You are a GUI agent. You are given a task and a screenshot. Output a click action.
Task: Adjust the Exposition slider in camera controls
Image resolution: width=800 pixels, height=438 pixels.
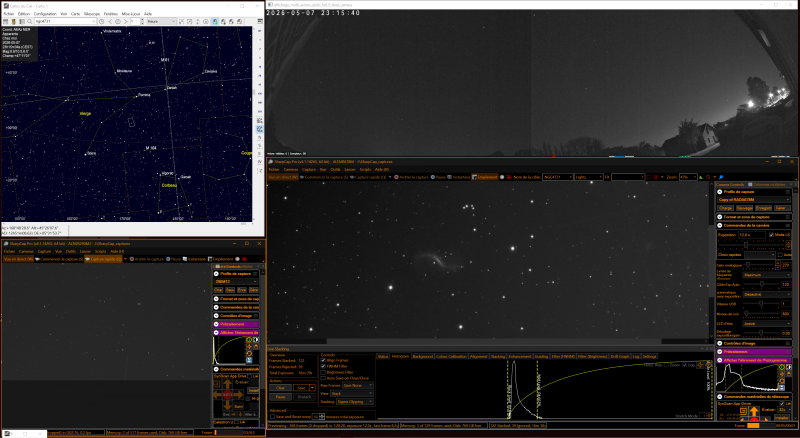751,245
